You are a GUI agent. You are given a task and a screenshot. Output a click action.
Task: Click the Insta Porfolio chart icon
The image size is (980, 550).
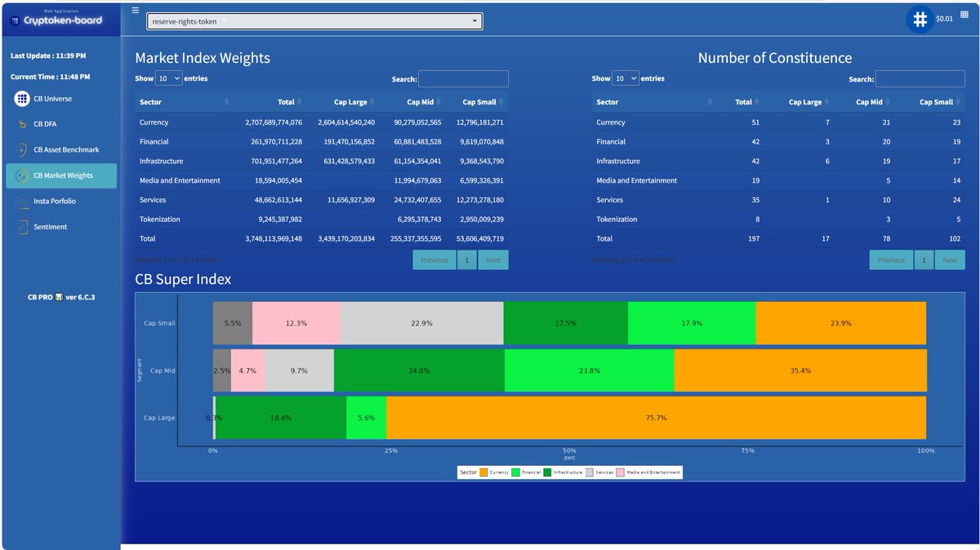click(x=22, y=201)
